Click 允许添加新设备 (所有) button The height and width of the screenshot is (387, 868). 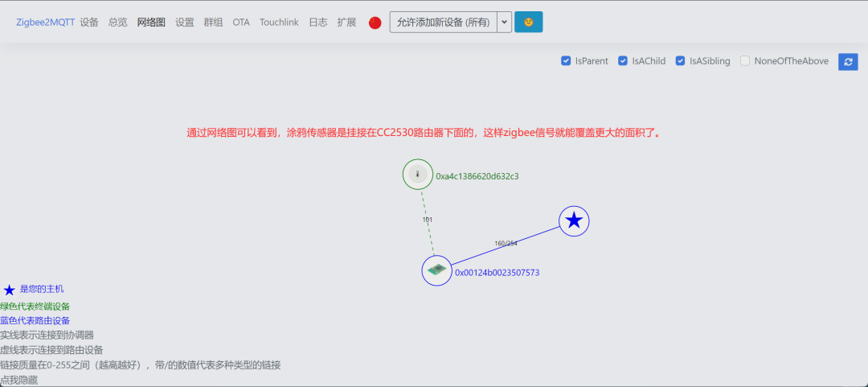click(x=444, y=23)
